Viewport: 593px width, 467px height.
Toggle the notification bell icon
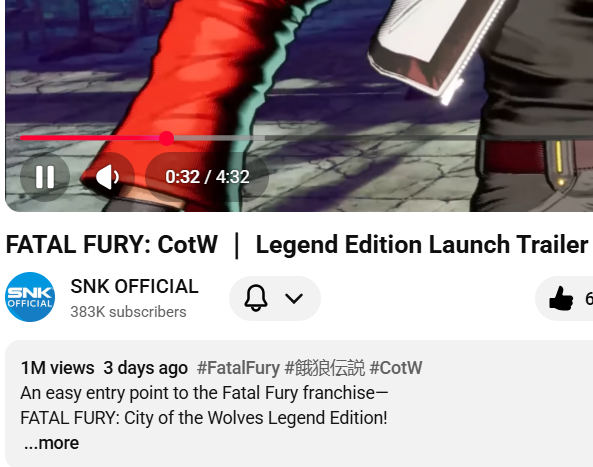(256, 298)
